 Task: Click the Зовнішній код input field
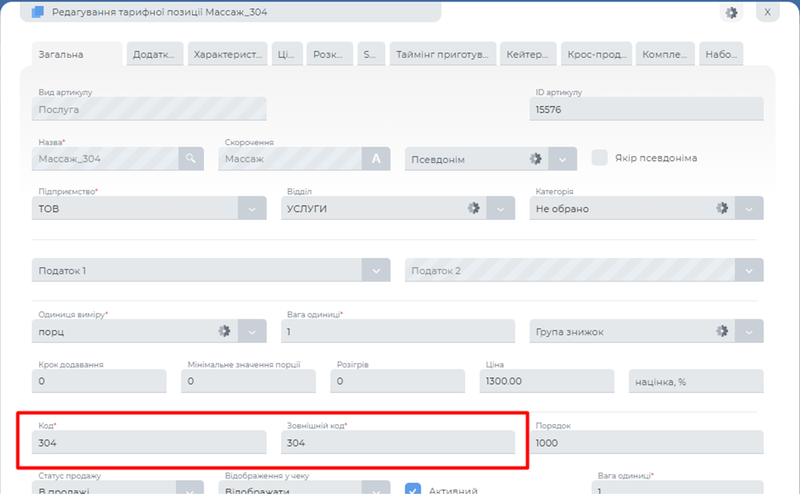coord(398,442)
